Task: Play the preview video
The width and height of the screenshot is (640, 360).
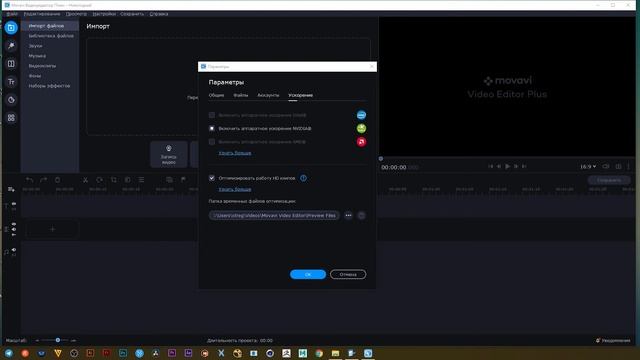Action: (507, 166)
